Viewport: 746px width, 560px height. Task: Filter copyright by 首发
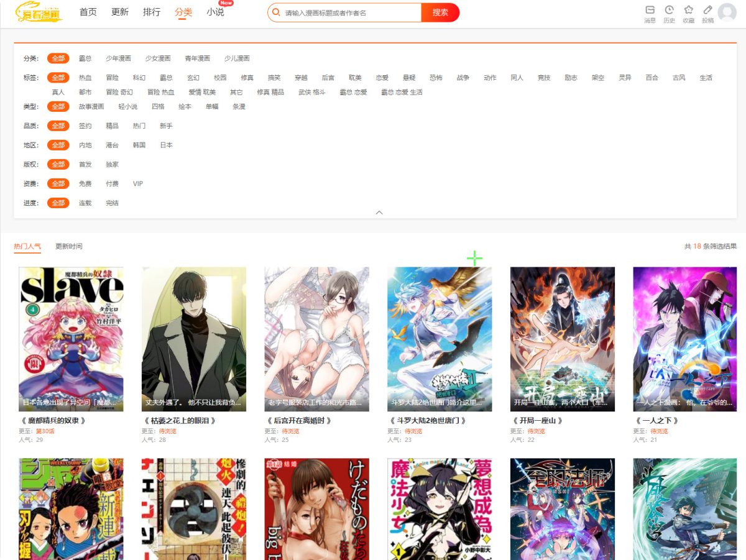click(85, 165)
